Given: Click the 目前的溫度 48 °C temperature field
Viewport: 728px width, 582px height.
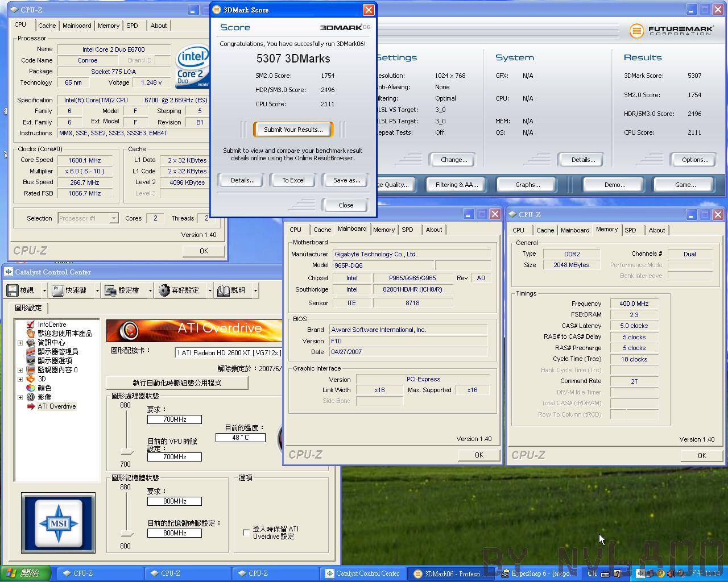Looking at the screenshot, I should click(241, 438).
